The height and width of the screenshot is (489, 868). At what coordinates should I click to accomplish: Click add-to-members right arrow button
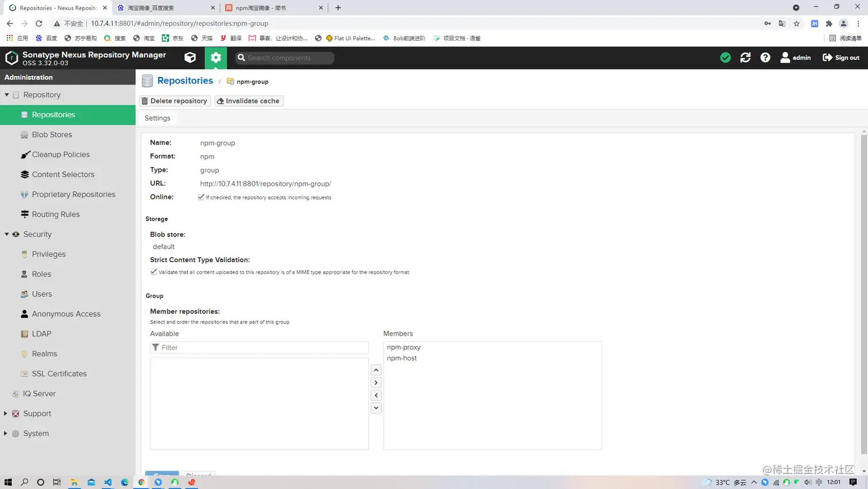pyautogui.click(x=376, y=383)
